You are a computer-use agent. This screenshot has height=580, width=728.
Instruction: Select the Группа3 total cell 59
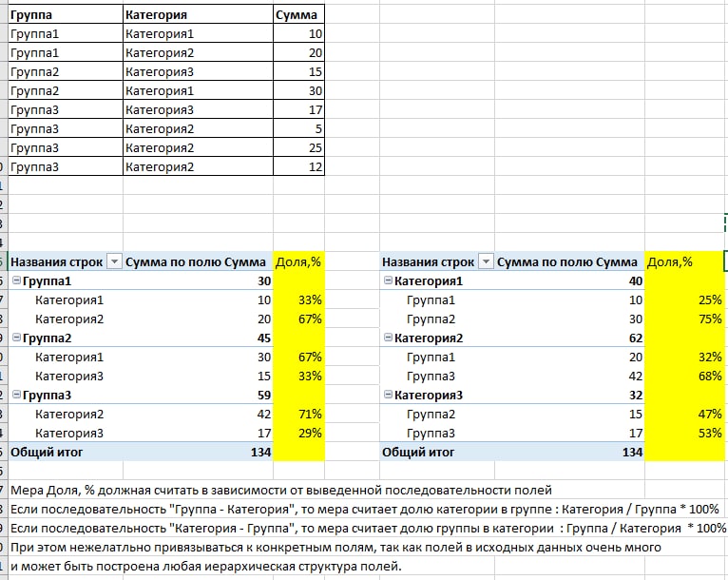(x=199, y=395)
